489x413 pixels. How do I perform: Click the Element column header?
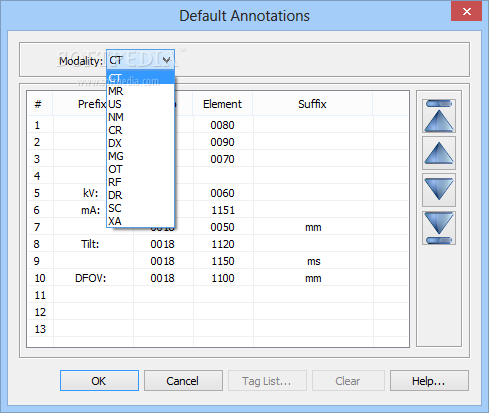click(x=223, y=104)
